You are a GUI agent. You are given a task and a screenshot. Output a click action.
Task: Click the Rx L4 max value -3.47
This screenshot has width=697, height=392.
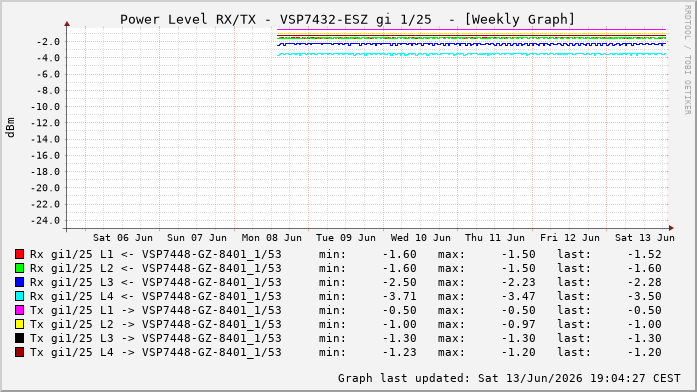tap(519, 296)
